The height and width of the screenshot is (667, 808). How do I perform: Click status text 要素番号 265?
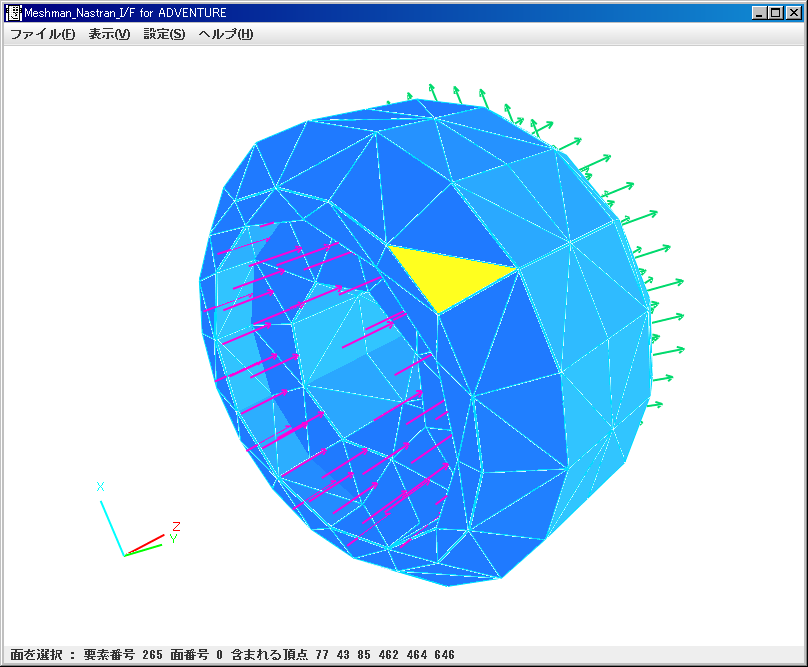[123, 655]
